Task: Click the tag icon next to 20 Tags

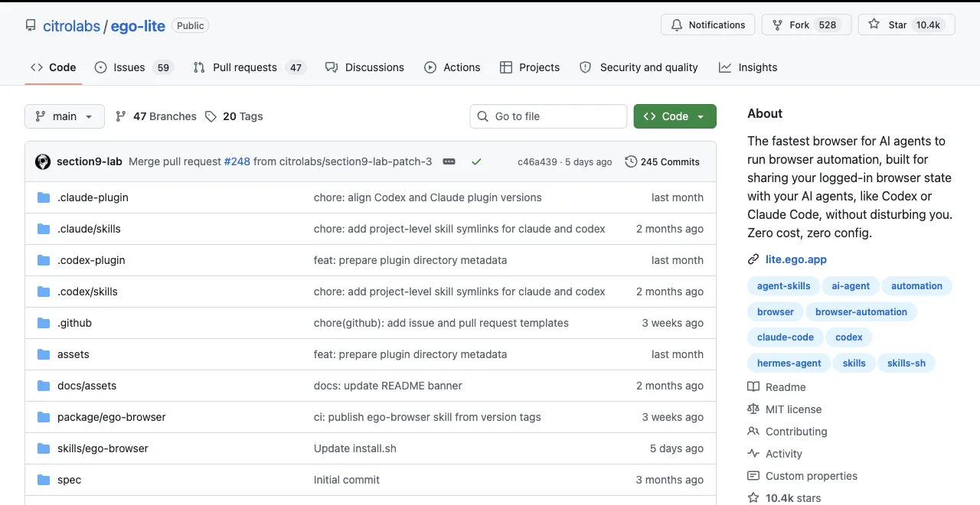Action: pyautogui.click(x=211, y=116)
